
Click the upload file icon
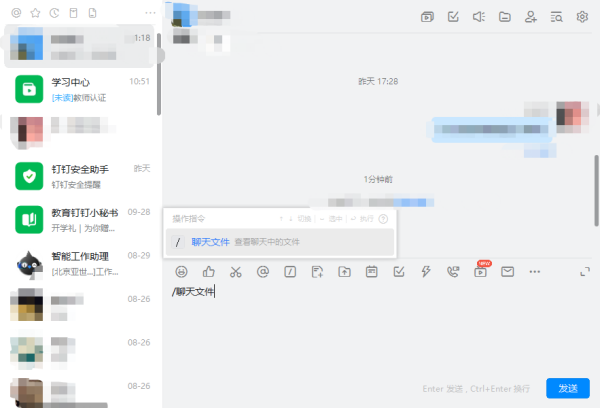(x=344, y=272)
